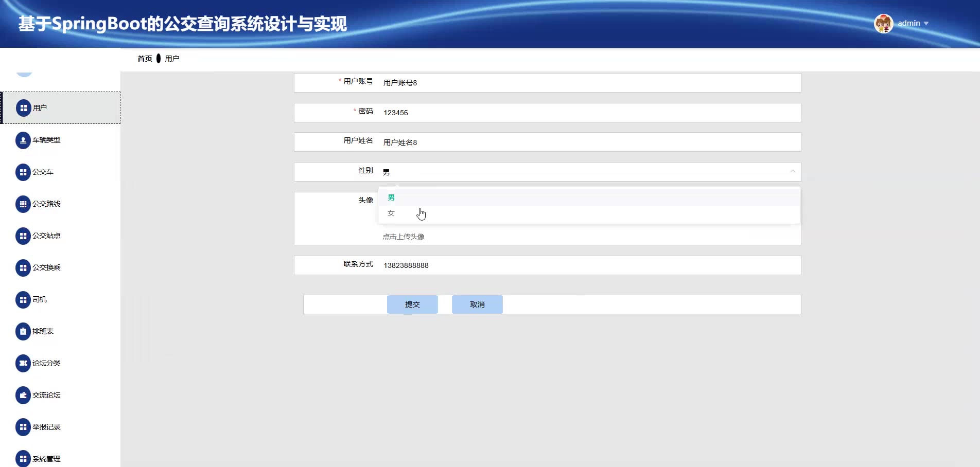
Task: Click the 交流论坛 sidebar icon
Action: [23, 395]
